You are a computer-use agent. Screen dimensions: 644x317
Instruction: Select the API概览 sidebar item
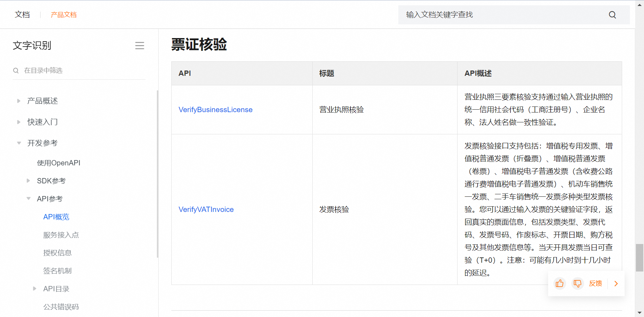(56, 217)
